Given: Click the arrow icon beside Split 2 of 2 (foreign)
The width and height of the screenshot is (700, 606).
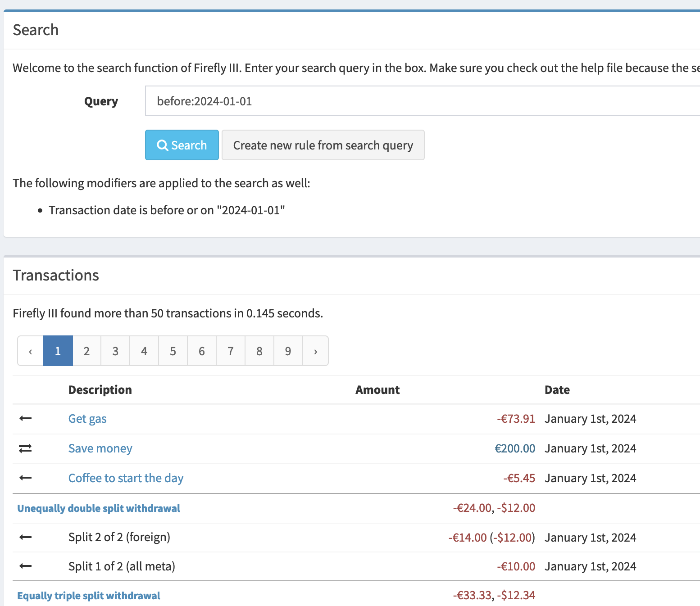Looking at the screenshot, I should [x=25, y=537].
